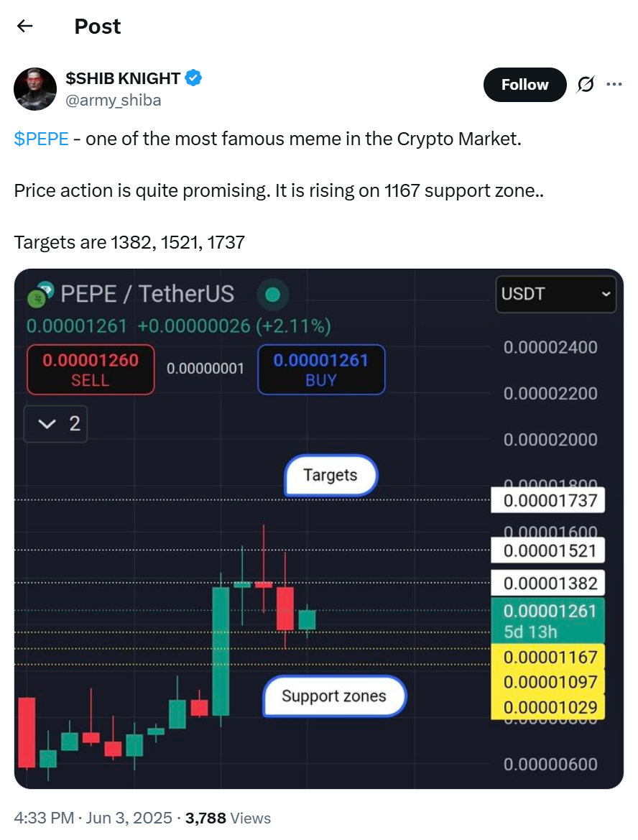Open the Grok slashed-circle icon
638x840 pixels.
coord(586,84)
